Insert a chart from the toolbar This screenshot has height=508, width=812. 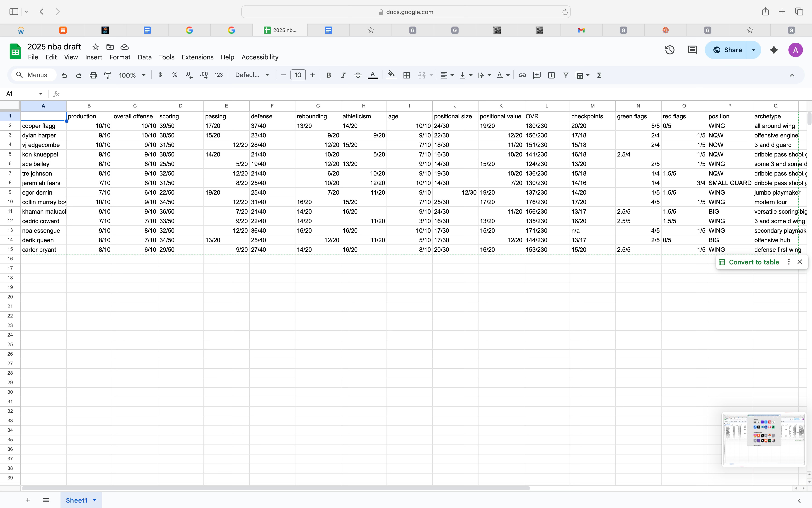[551, 75]
